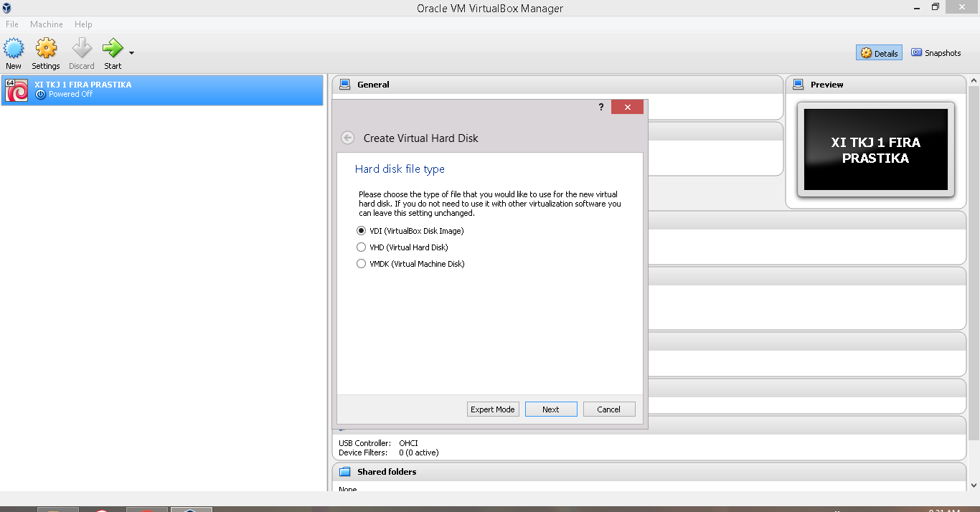Click the General section header
The height and width of the screenshot is (512, 980).
pyautogui.click(x=557, y=85)
